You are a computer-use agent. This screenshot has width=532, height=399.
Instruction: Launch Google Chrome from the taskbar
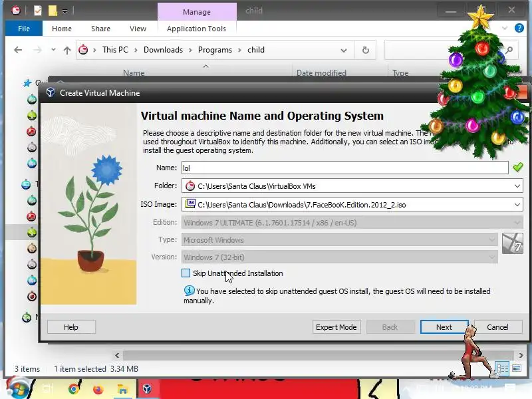(x=73, y=389)
